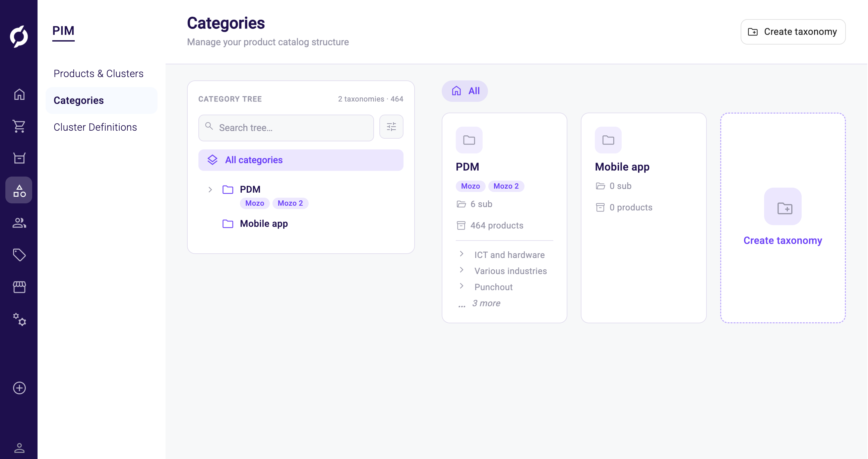Open tree filter options icon
868x459 pixels.
coord(391,127)
